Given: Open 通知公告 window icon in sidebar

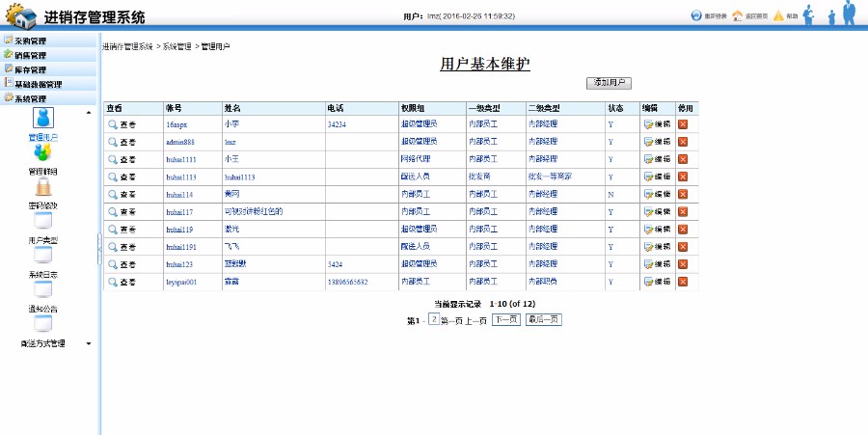Looking at the screenshot, I should (x=43, y=289).
